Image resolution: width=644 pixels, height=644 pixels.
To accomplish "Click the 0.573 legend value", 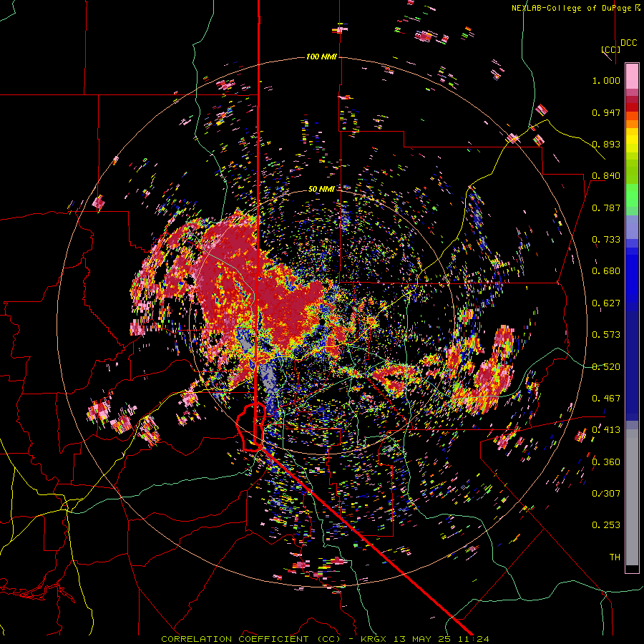I will click(x=606, y=335).
